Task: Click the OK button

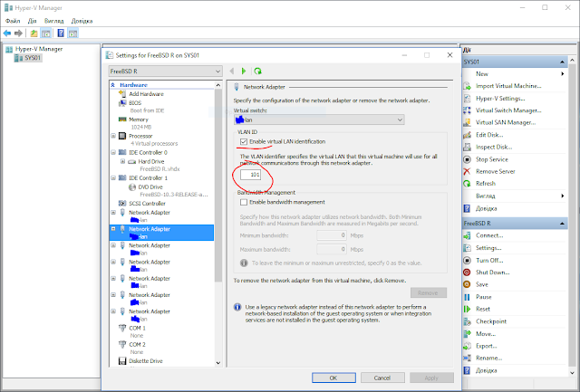Action: (333, 377)
